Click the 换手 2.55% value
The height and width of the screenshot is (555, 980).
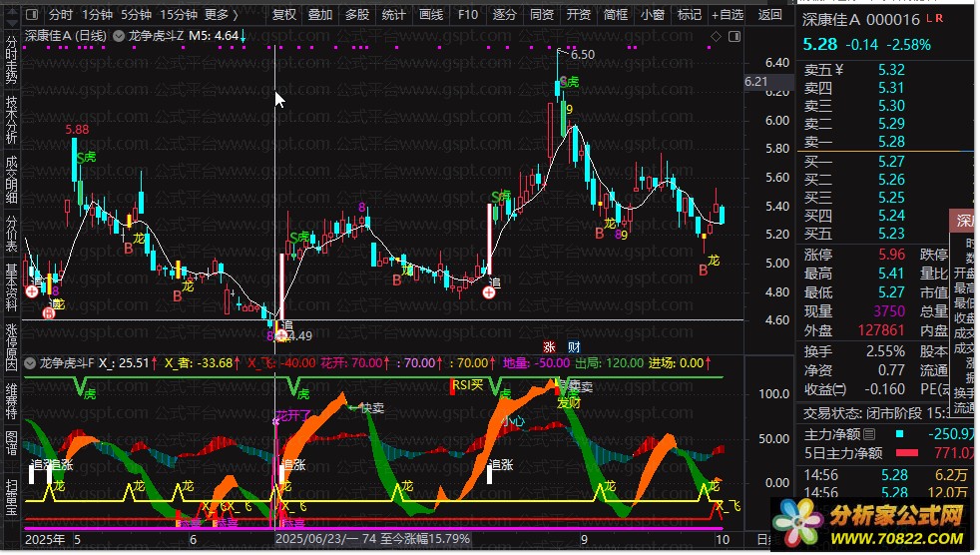pos(885,351)
